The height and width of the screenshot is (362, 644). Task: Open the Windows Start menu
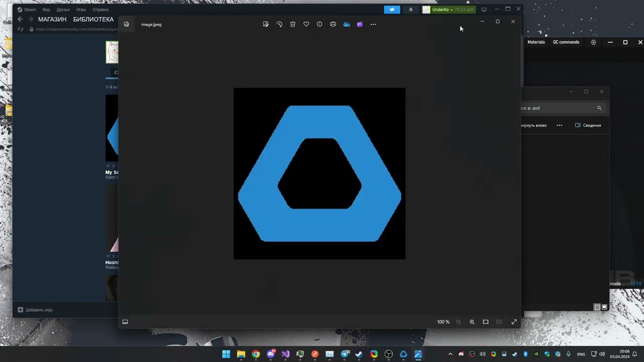[226, 354]
